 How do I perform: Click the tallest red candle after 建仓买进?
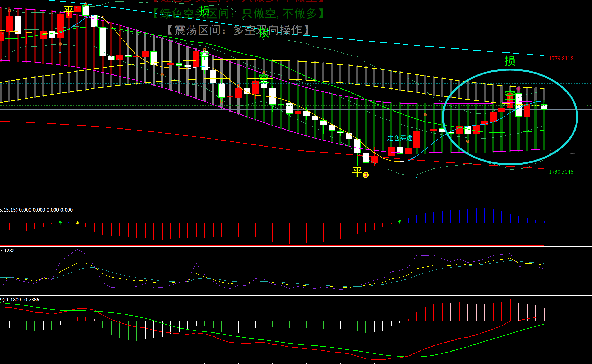click(x=417, y=139)
